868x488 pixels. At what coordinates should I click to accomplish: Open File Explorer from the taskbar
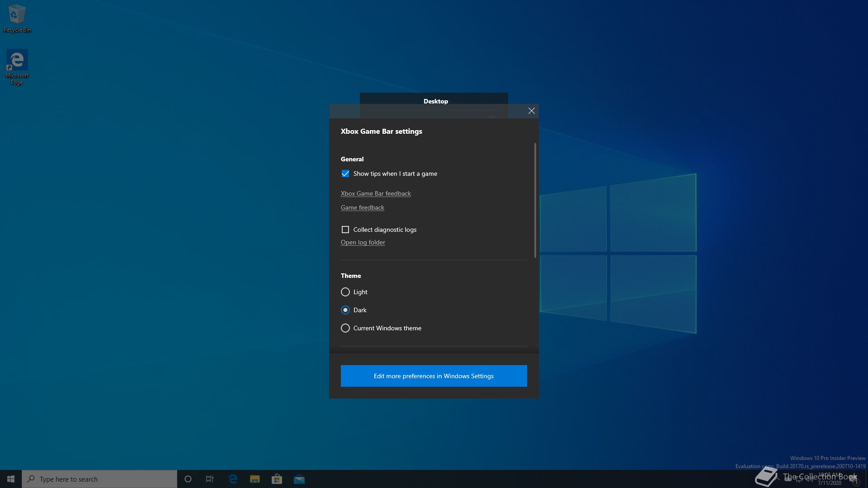[x=255, y=479]
